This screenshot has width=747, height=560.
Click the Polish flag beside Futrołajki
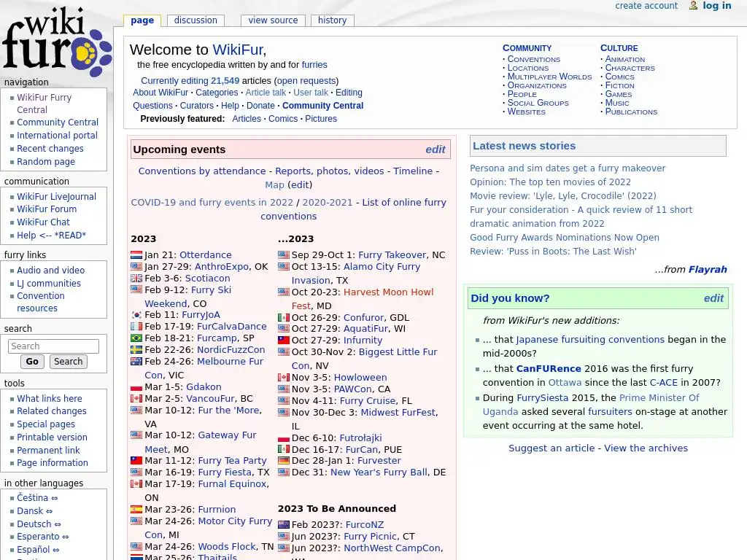click(x=284, y=438)
